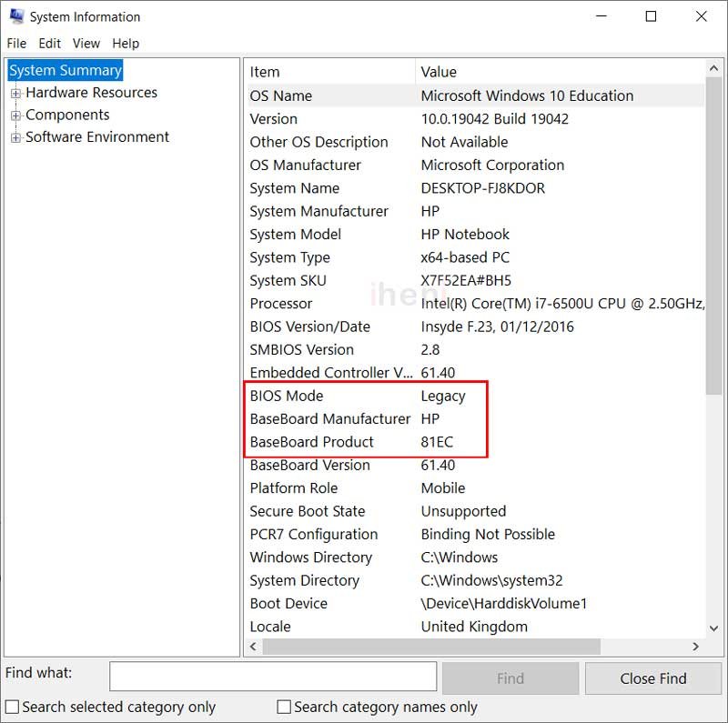Select the BaseBoard Manufacturer row
The height and width of the screenshot is (723, 728).
pyautogui.click(x=474, y=419)
